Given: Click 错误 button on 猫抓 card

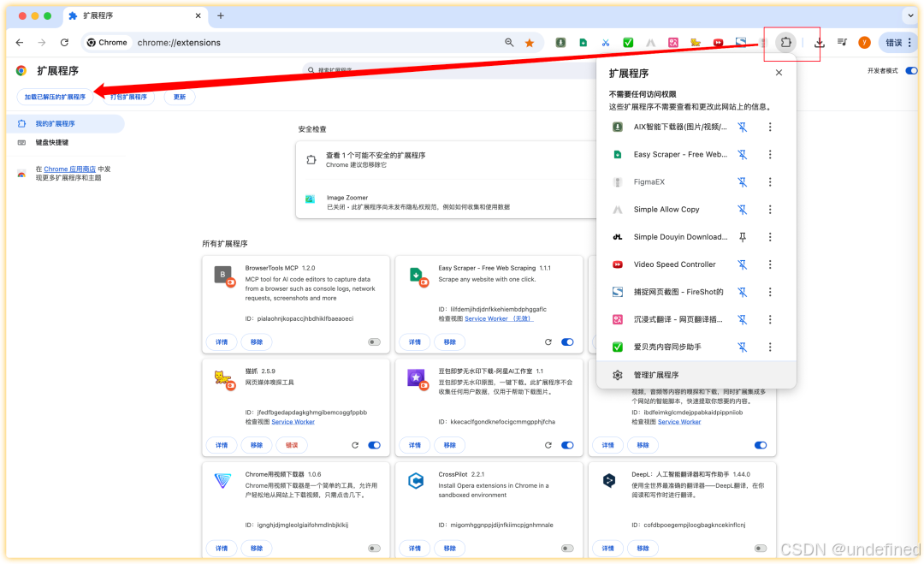Looking at the screenshot, I should pos(292,445).
